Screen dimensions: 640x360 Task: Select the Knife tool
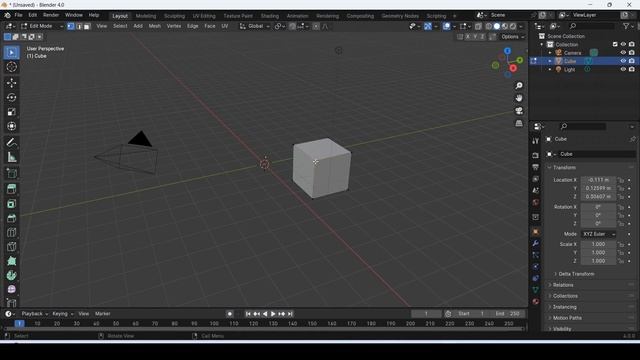pyautogui.click(x=11, y=247)
